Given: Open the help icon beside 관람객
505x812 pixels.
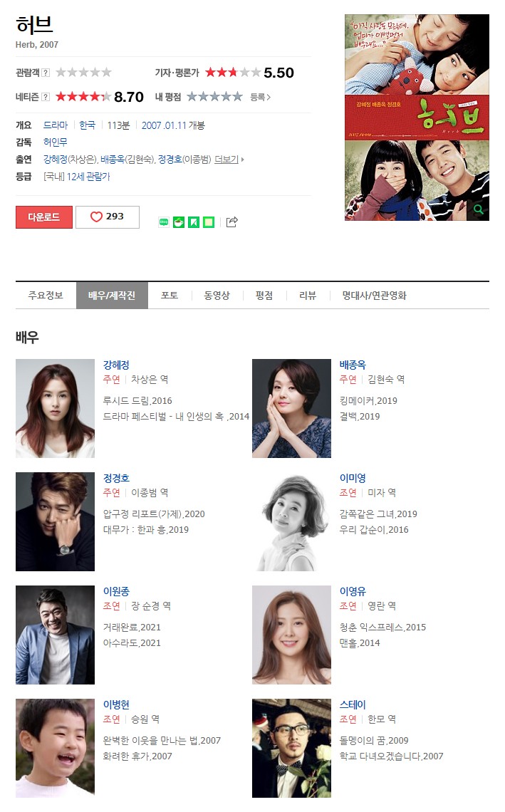Looking at the screenshot, I should coord(46,73).
